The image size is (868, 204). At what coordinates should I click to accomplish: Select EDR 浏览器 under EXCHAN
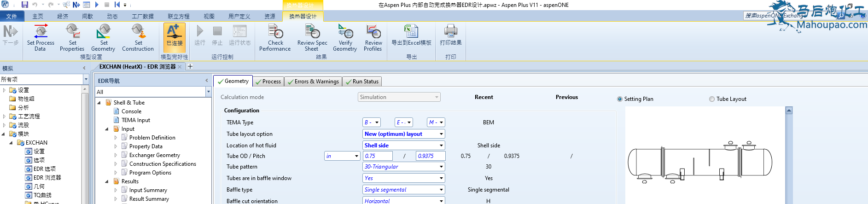click(x=47, y=178)
